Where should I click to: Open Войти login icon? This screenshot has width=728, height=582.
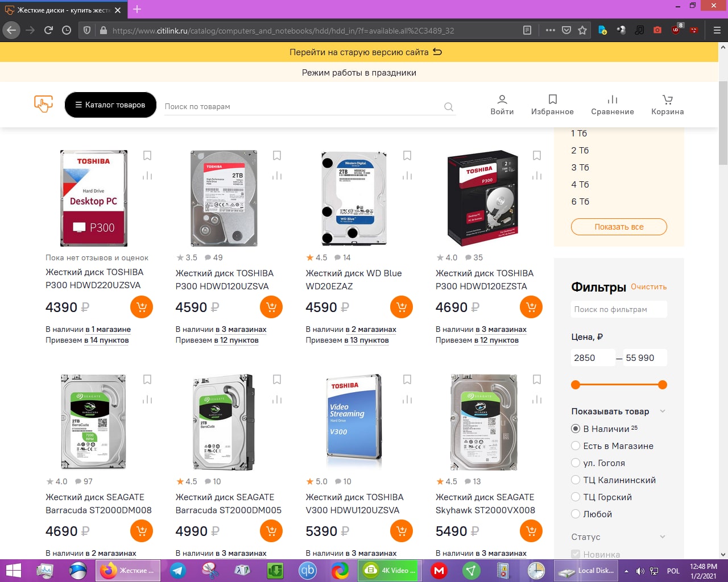502,105
